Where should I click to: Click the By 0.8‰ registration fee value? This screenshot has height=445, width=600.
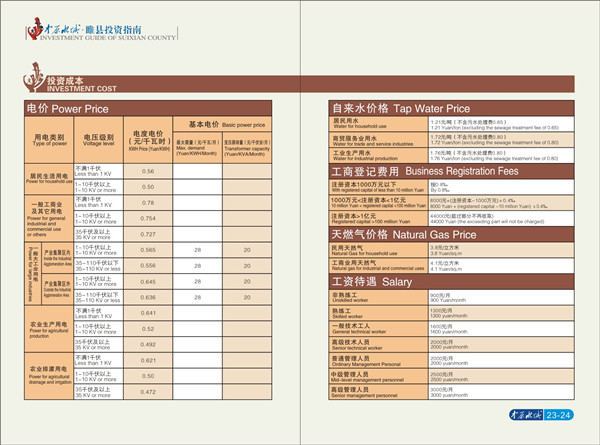point(501,187)
